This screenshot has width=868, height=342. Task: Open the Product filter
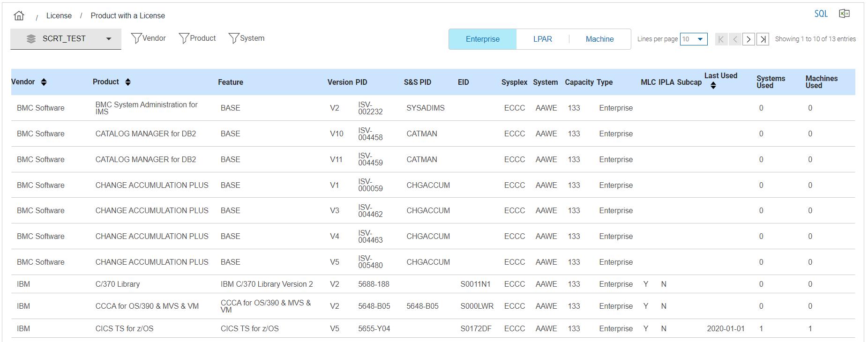[197, 38]
